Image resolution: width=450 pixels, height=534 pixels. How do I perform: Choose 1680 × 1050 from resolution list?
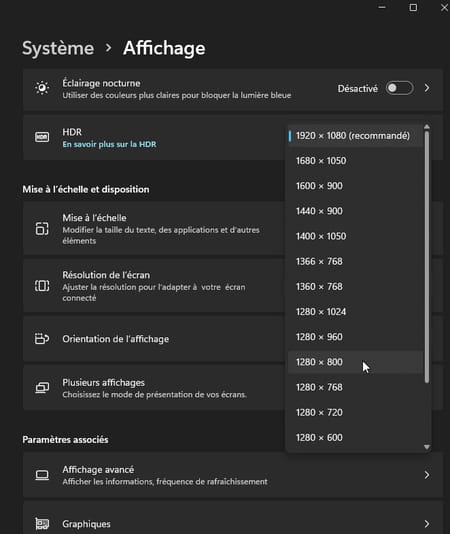[355, 161]
